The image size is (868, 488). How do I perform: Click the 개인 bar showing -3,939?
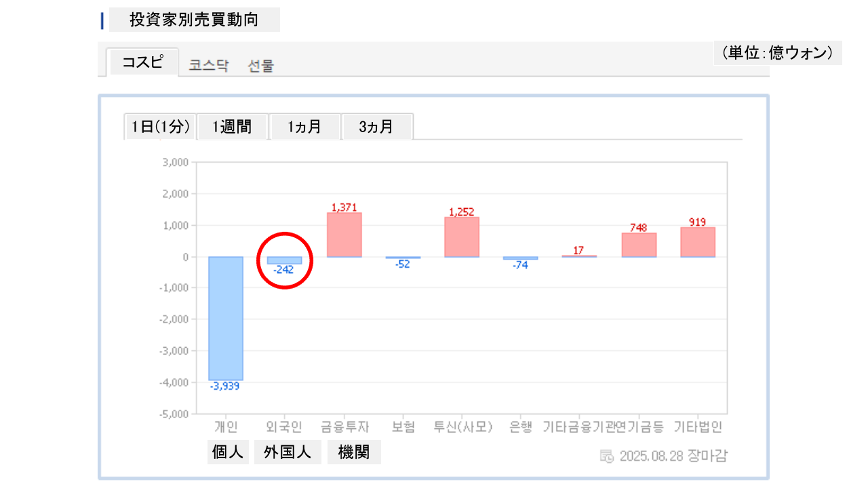click(225, 318)
